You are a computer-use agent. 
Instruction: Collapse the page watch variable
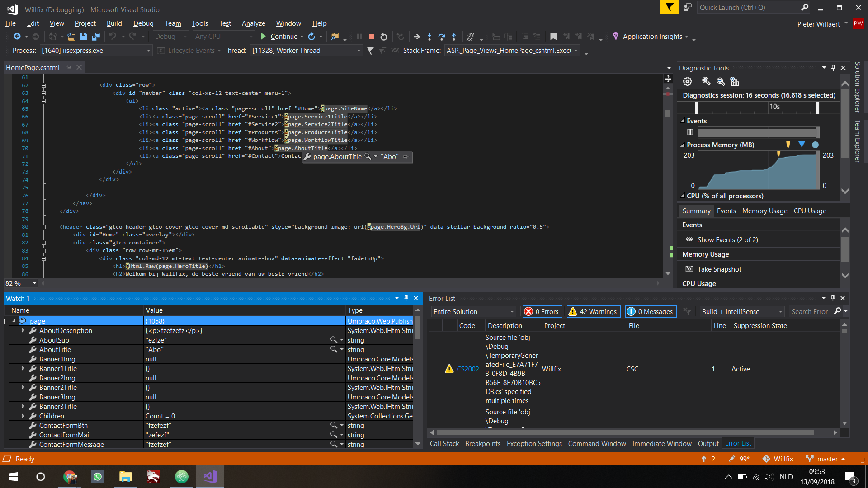click(x=14, y=321)
